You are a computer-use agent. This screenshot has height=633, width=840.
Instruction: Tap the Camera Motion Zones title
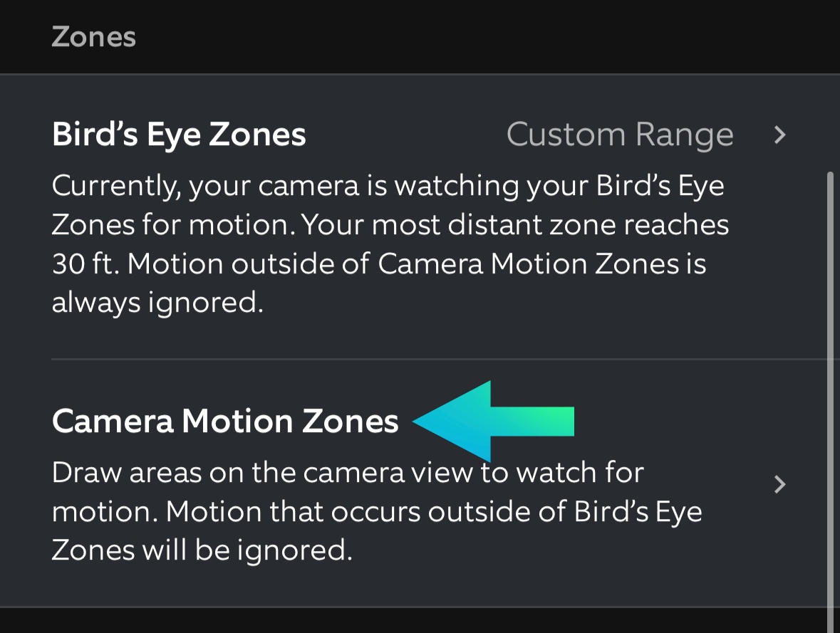[x=225, y=421]
